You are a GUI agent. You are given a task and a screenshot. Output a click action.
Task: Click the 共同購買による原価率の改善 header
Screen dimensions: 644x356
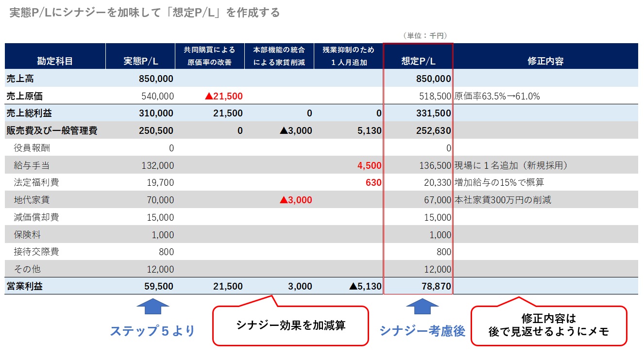(x=209, y=56)
